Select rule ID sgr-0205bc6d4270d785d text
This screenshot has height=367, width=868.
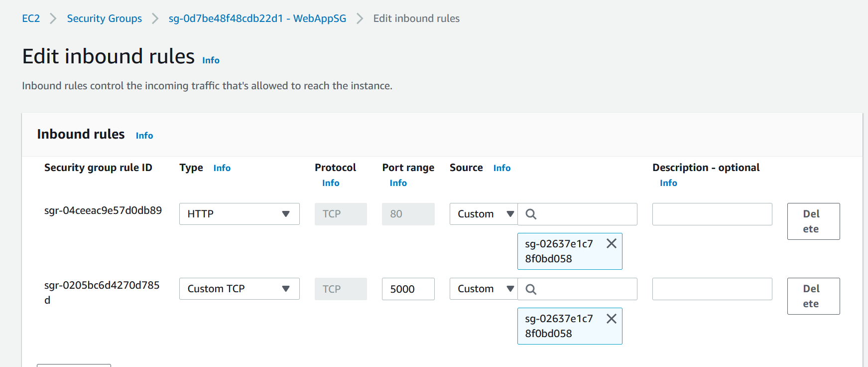point(102,292)
